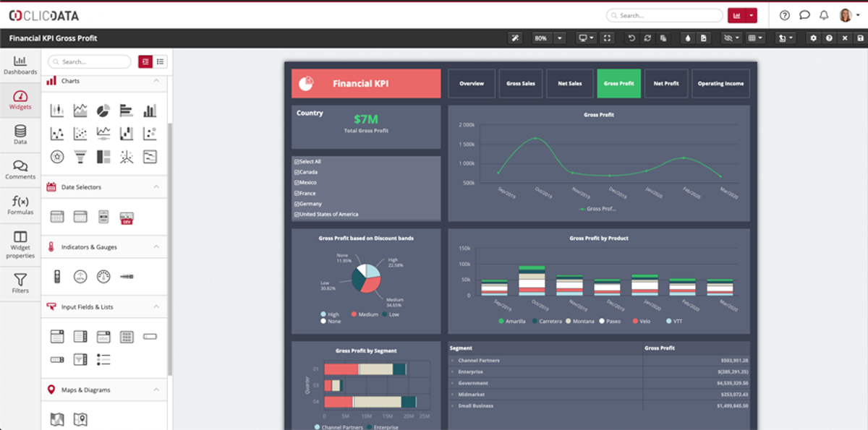Open the chat messages icon
Viewport: 868px width, 430px height.
[x=804, y=15]
